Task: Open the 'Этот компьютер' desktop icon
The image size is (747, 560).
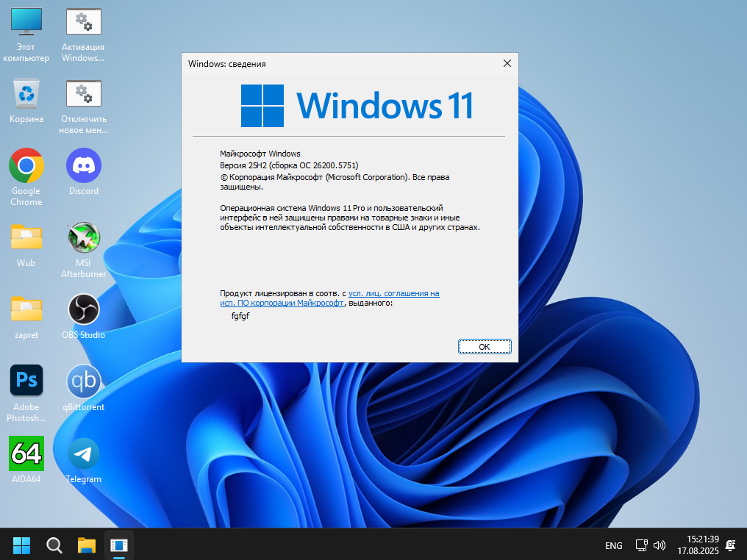Action: click(x=26, y=35)
